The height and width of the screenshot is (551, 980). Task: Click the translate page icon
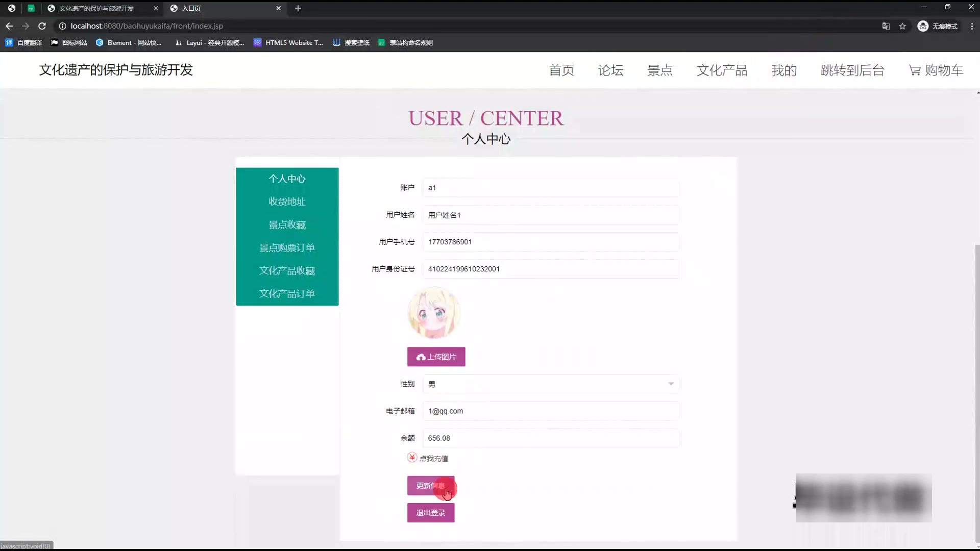point(886,26)
